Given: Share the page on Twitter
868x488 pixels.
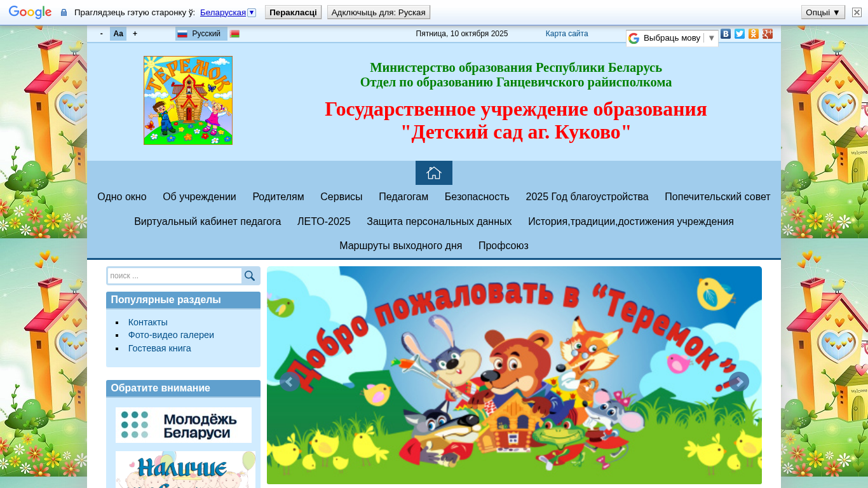Looking at the screenshot, I should pyautogui.click(x=740, y=34).
